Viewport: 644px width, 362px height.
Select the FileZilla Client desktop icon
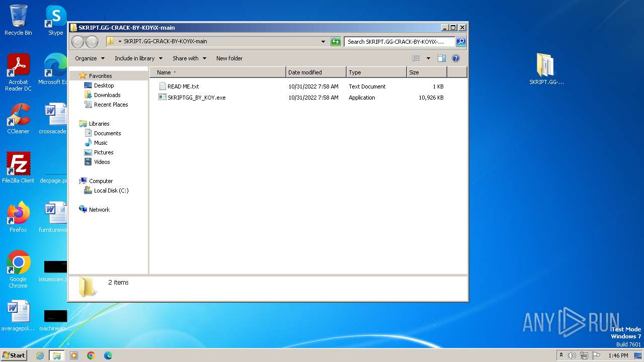18,167
